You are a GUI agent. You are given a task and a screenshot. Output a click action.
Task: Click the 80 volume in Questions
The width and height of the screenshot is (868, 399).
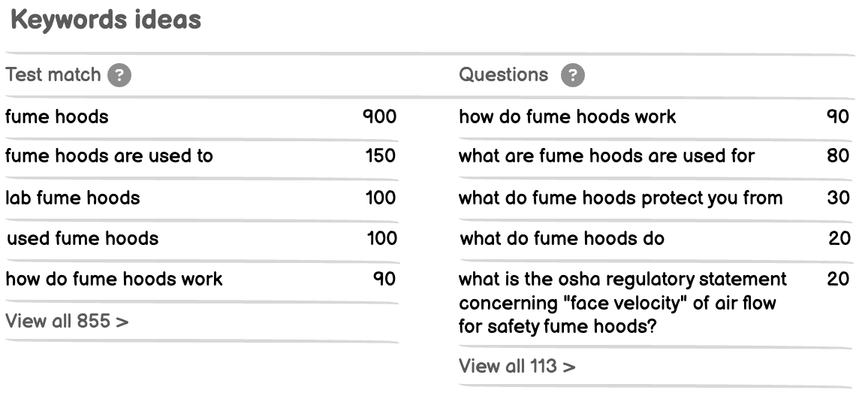[838, 156]
